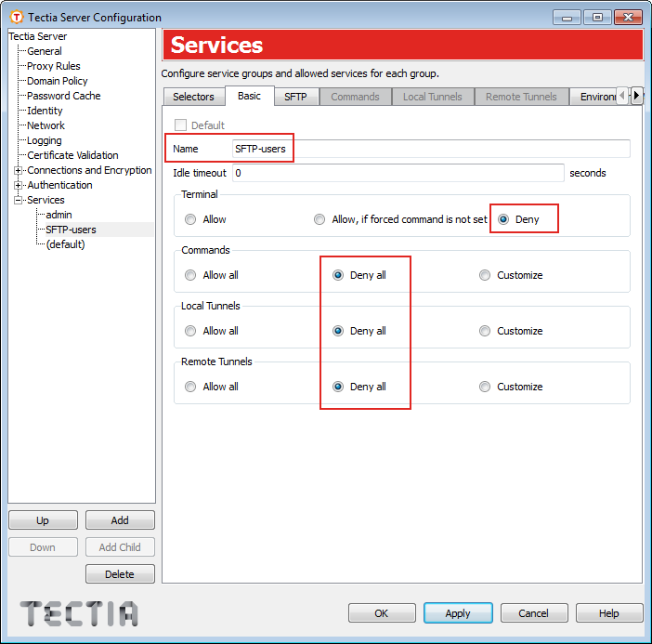
Task: Click the Name input field
Action: point(431,149)
